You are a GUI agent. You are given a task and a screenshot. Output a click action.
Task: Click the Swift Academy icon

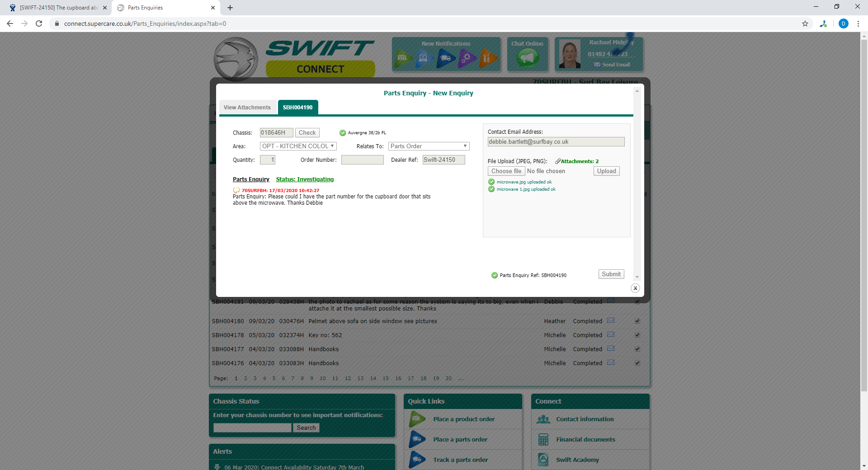(543, 460)
